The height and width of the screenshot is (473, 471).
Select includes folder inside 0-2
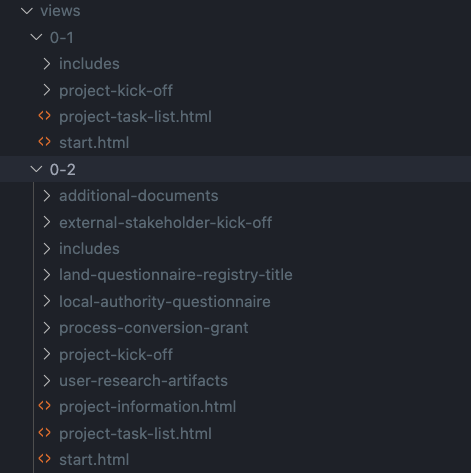coord(89,249)
